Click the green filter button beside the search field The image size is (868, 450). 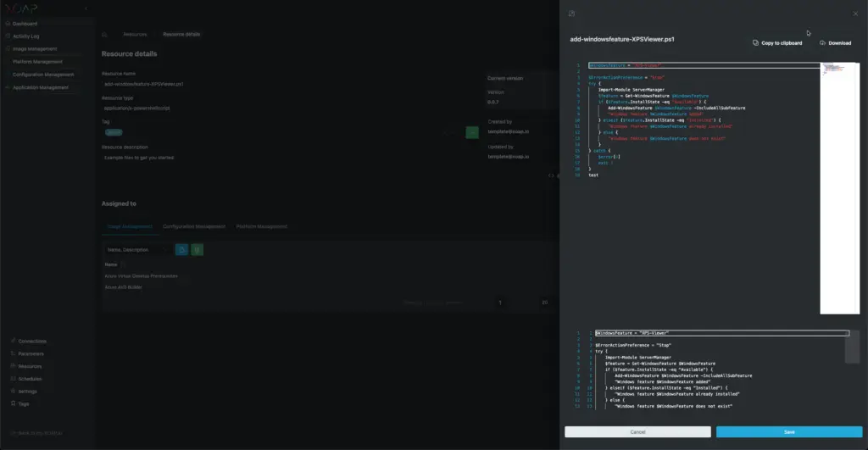point(197,250)
